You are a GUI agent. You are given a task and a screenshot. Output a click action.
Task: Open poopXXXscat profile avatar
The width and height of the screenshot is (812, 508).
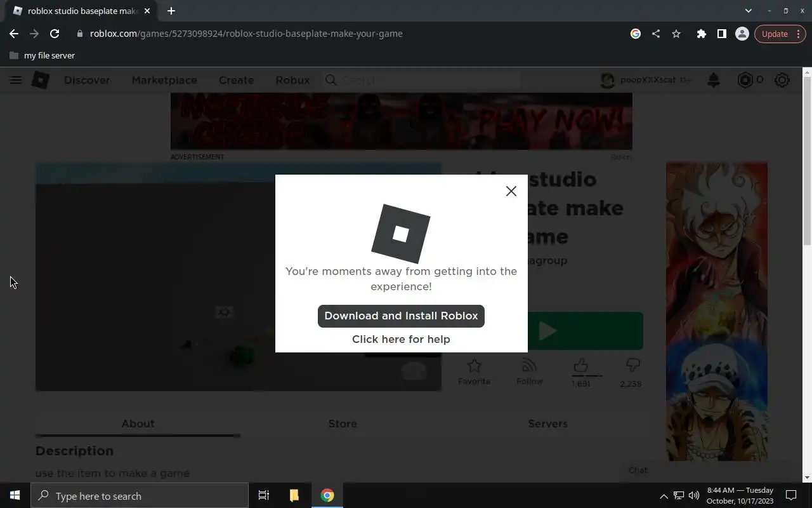608,80
